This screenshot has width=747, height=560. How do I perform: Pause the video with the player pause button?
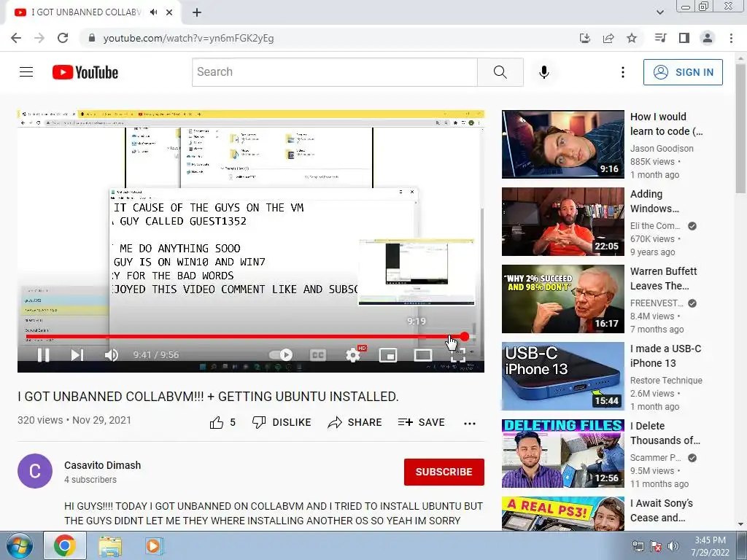43,355
